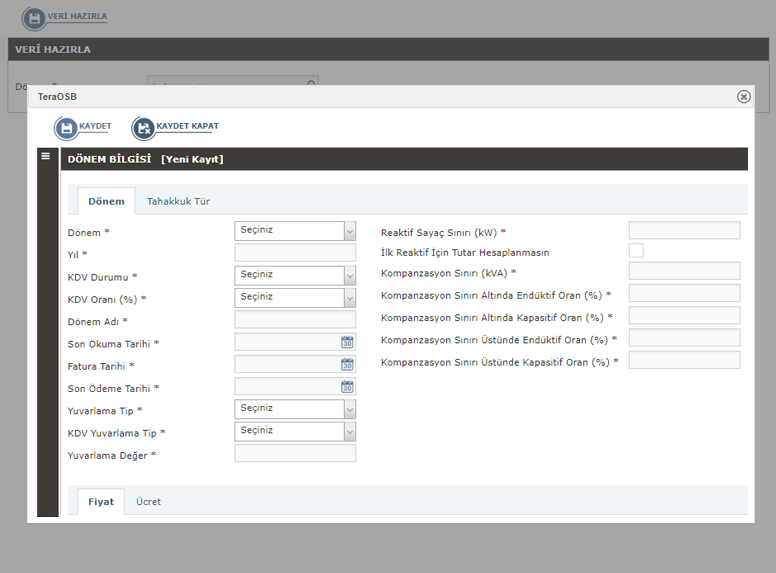This screenshot has width=776, height=573.
Task: Click the Kaydet save disk icon
Action: pos(66,128)
